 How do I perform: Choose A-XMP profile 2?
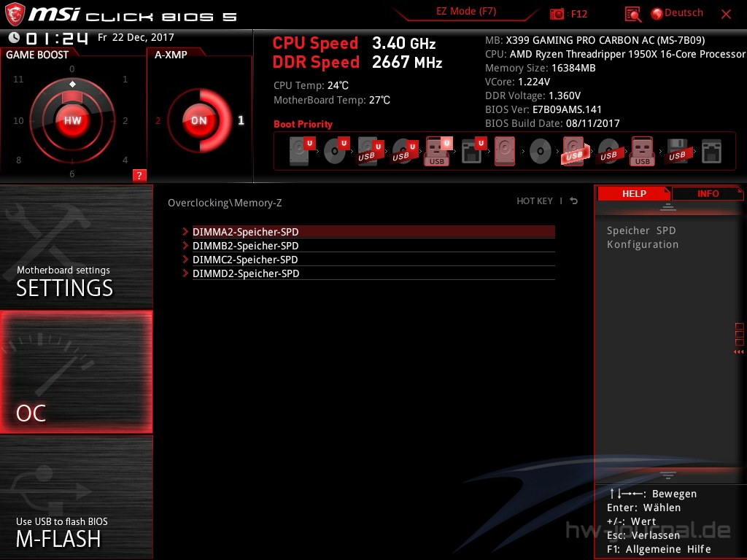pos(158,120)
